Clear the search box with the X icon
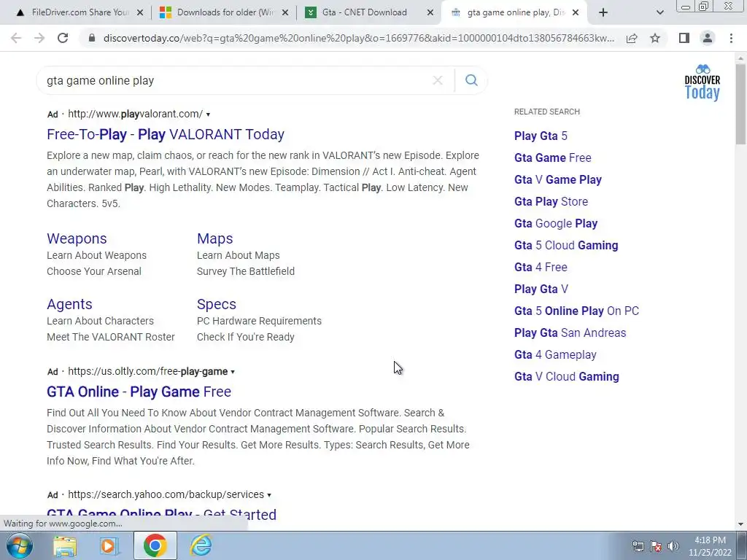747x560 pixels. point(438,80)
